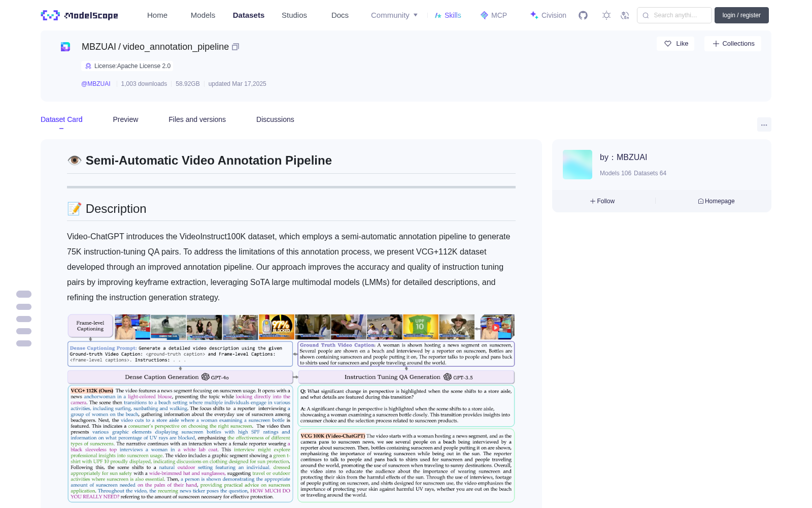812x508 pixels.
Task: Click the Skills nav link text
Action: click(453, 15)
